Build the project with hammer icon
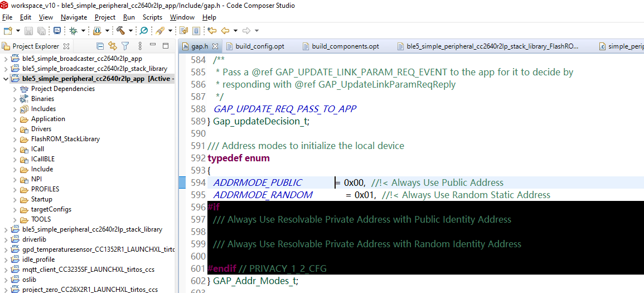The image size is (644, 293). (x=121, y=31)
